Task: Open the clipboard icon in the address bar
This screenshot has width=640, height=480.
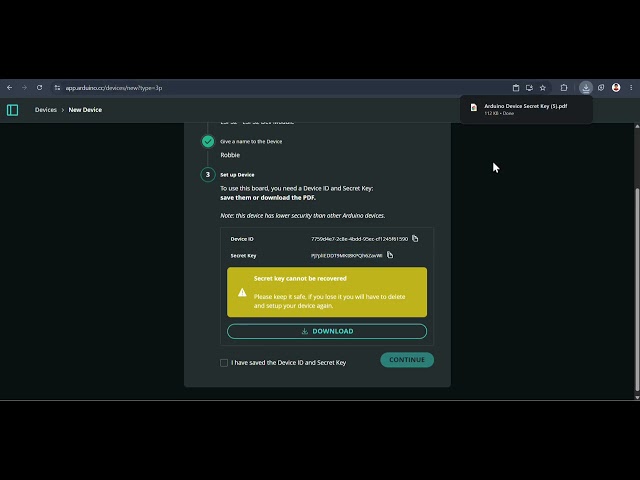Action: pos(516,88)
